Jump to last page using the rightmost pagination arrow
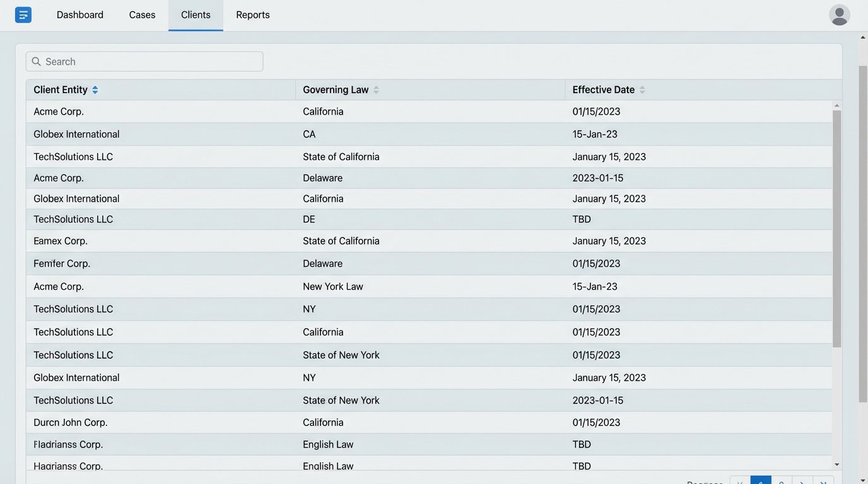The width and height of the screenshot is (868, 484). click(x=823, y=481)
